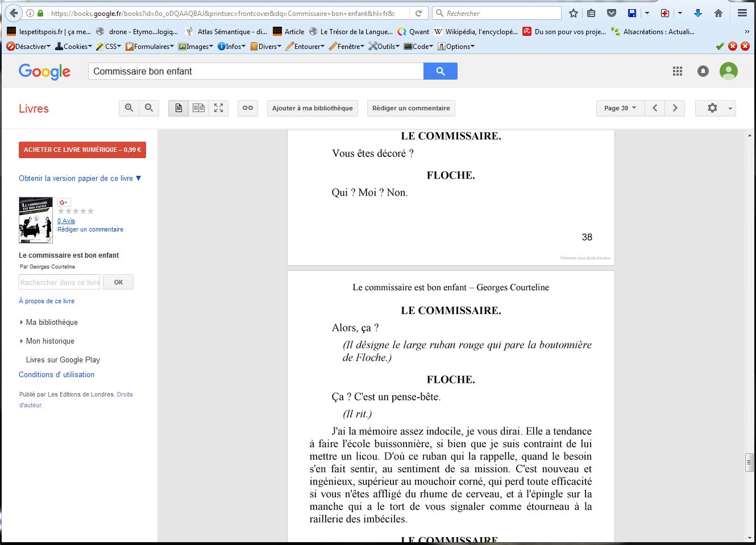Expand Ma bibliothèque section

click(51, 322)
